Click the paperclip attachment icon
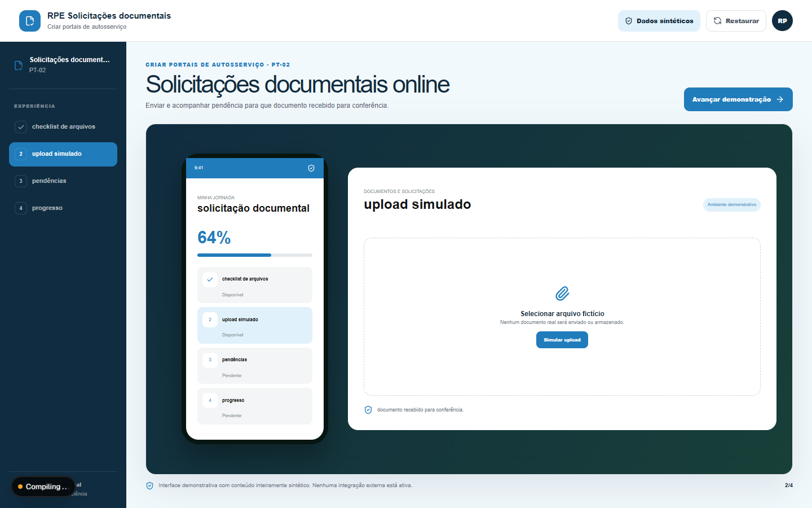 pos(562,294)
